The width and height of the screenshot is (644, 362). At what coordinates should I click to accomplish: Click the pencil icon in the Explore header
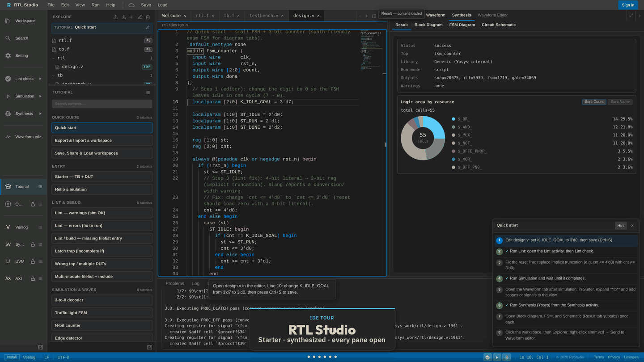click(x=140, y=17)
